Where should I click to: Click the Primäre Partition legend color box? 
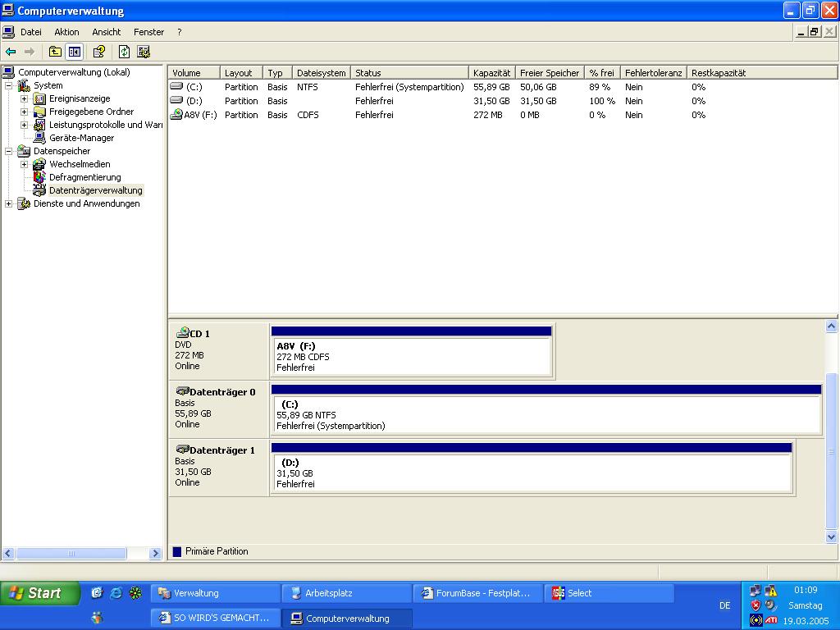pyautogui.click(x=177, y=551)
